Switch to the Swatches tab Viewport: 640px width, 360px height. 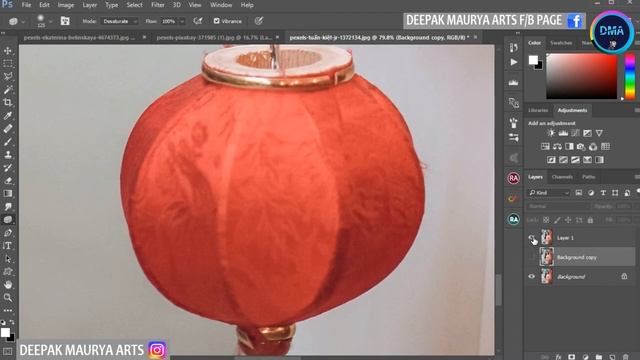[x=561, y=43]
